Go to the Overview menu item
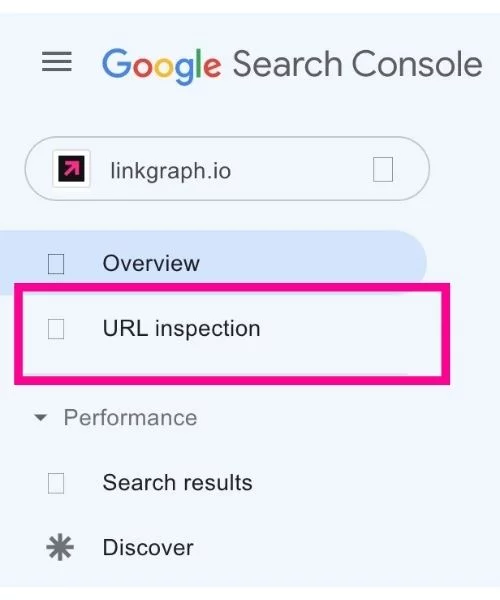 point(213,263)
